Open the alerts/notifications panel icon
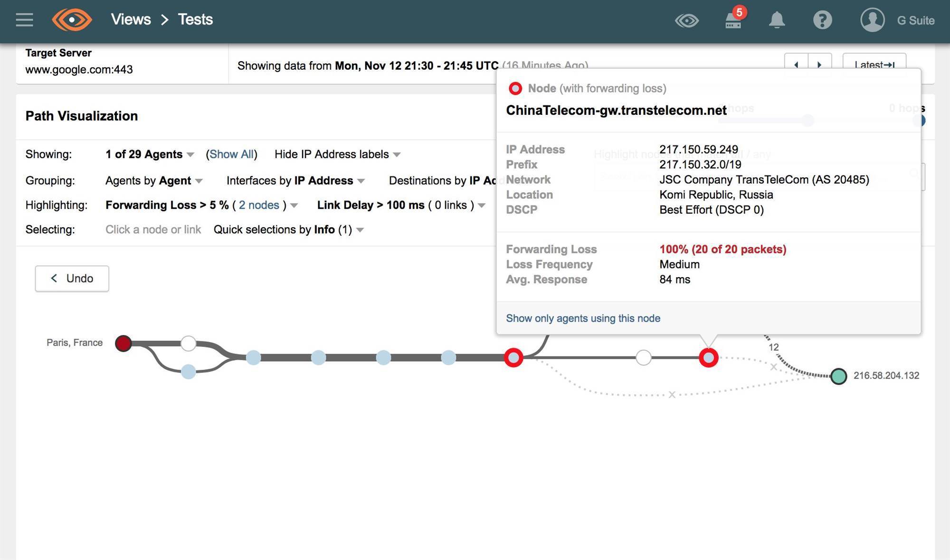 point(776,19)
